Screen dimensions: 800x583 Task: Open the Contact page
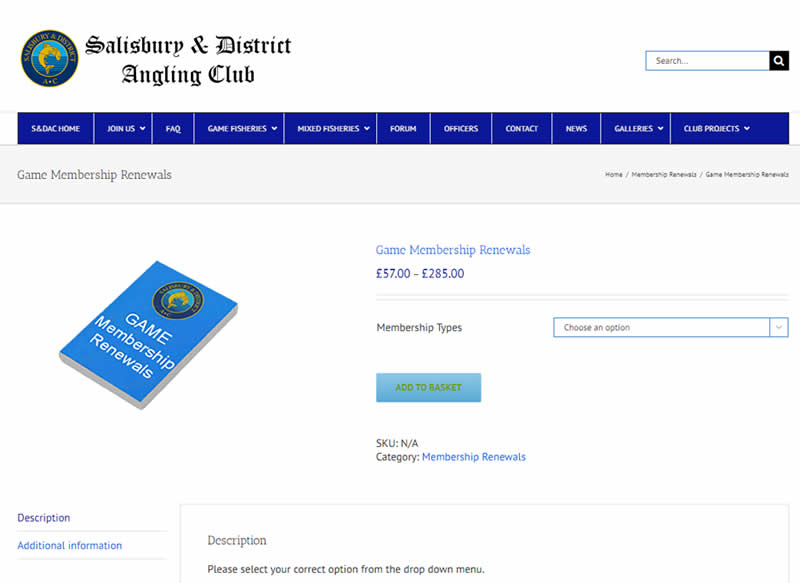point(521,129)
